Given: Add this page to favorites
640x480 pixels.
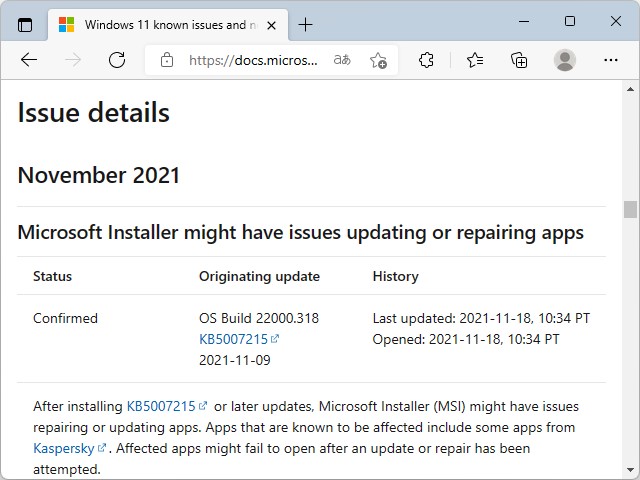Looking at the screenshot, I should [378, 60].
